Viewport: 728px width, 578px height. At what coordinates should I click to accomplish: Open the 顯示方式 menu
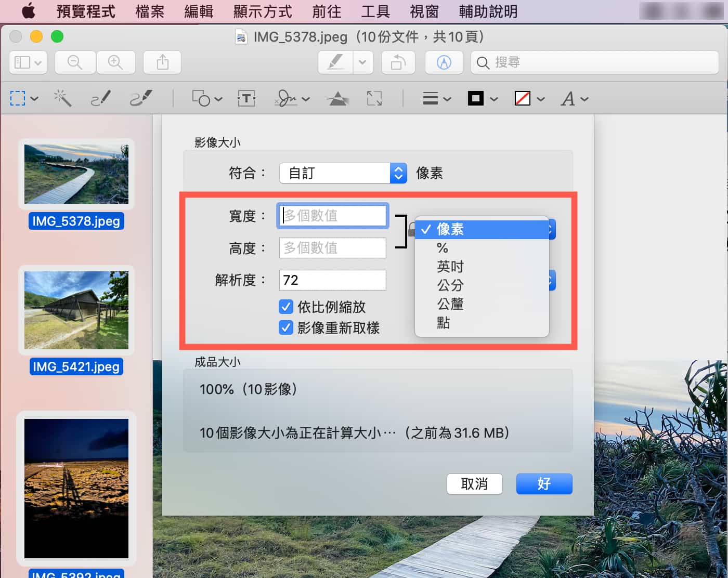[263, 11]
